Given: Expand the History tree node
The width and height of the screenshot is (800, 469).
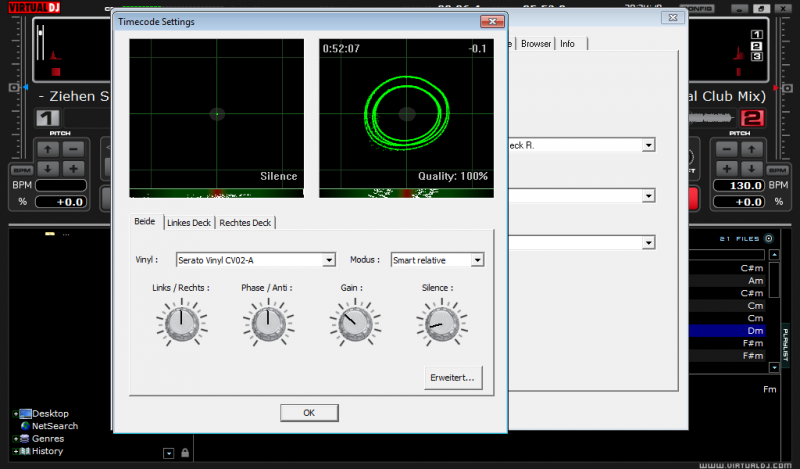Looking at the screenshot, I should point(16,451).
